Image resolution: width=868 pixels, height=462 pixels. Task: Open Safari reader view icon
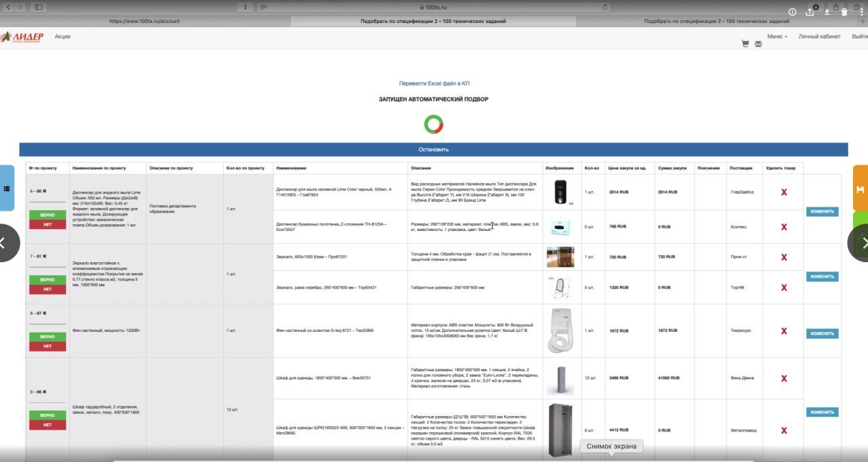coord(262,7)
